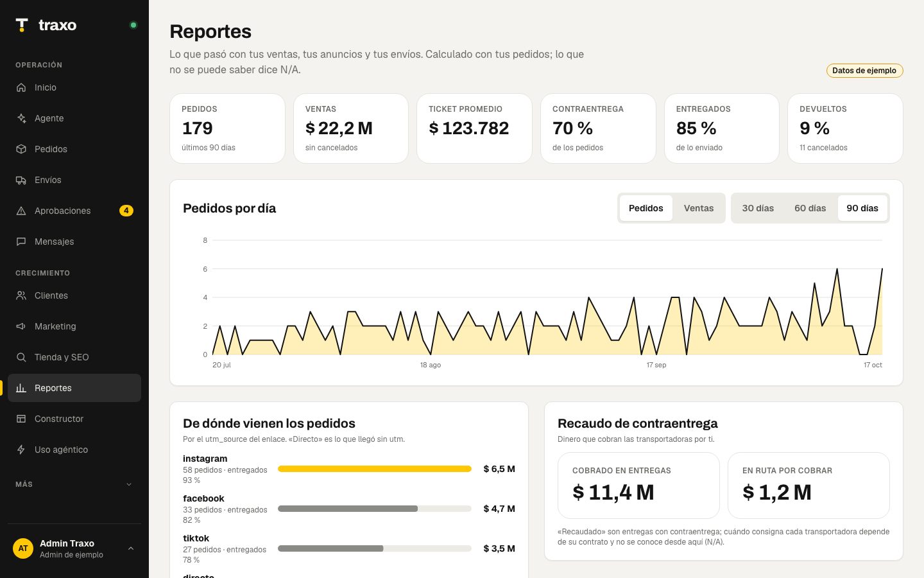Image resolution: width=924 pixels, height=578 pixels.
Task: Click the Reportes page title
Action: (x=210, y=31)
